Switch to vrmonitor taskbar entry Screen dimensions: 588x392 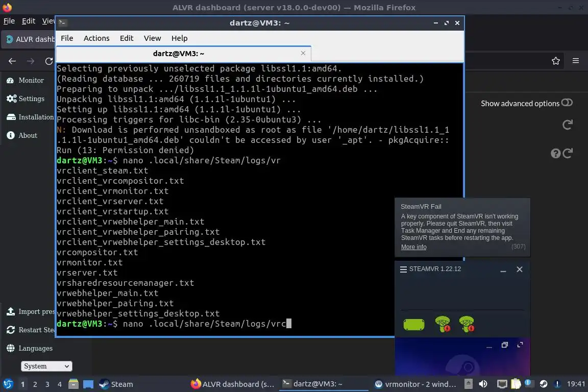click(415, 384)
